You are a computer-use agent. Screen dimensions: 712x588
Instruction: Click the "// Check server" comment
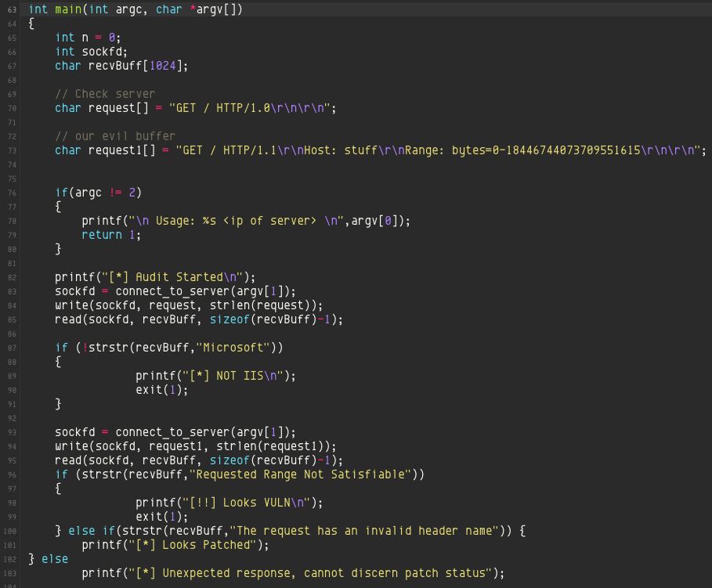click(x=105, y=94)
